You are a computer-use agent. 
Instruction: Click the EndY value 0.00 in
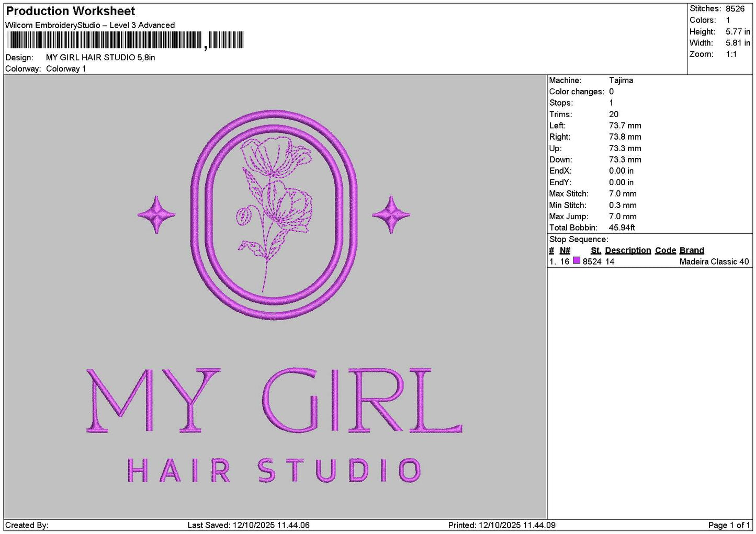tap(621, 183)
